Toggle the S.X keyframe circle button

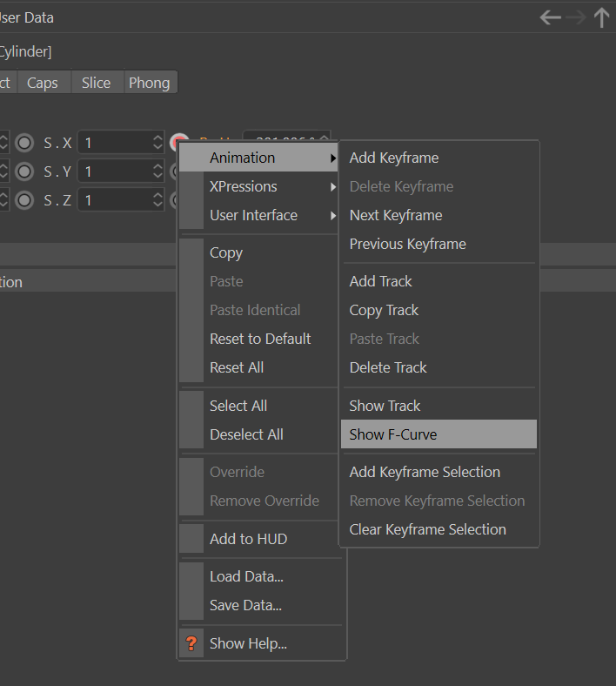(25, 143)
